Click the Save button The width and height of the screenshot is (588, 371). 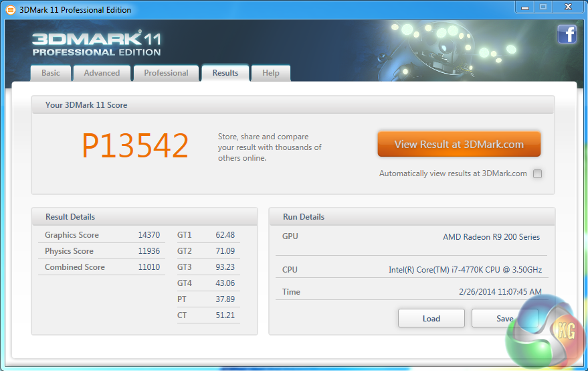point(505,318)
